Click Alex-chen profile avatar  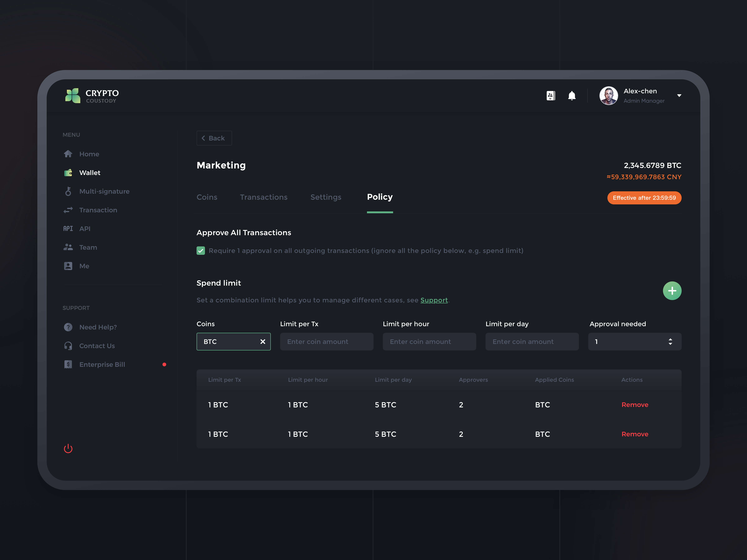(608, 96)
